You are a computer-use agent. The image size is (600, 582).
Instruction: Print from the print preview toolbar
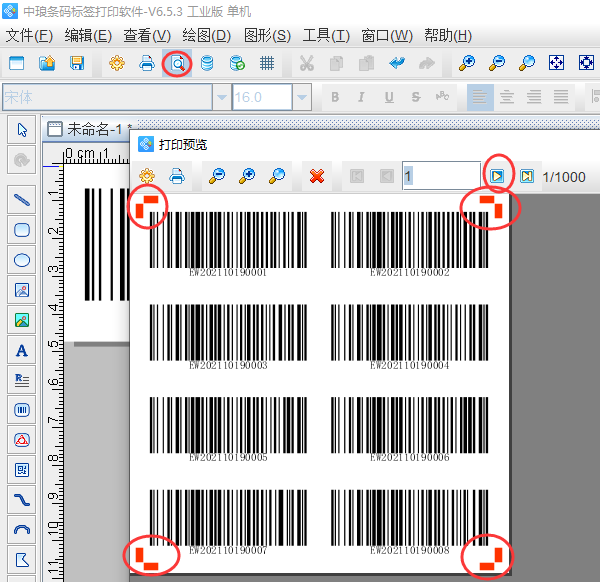(177, 176)
